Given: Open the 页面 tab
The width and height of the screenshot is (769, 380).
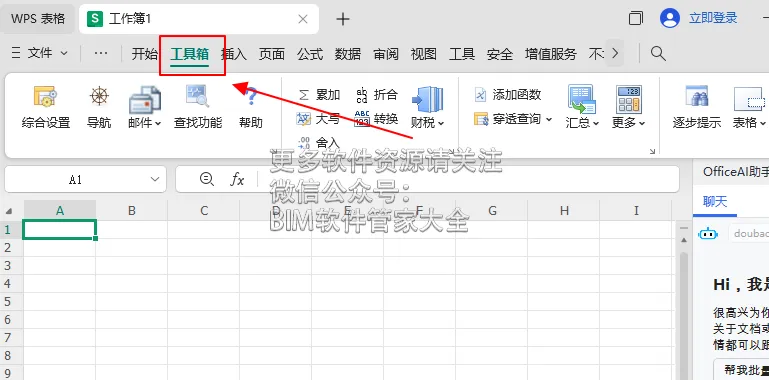Looking at the screenshot, I should point(272,53).
